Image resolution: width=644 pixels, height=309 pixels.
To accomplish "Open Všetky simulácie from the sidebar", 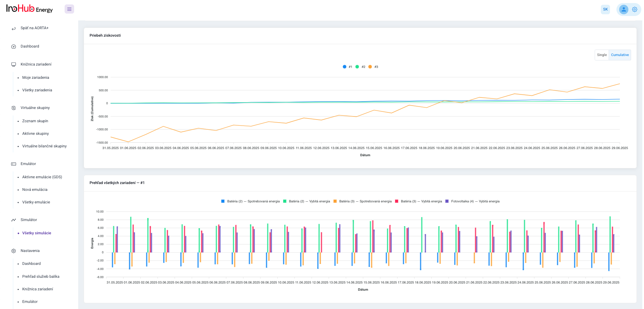I will (37, 233).
